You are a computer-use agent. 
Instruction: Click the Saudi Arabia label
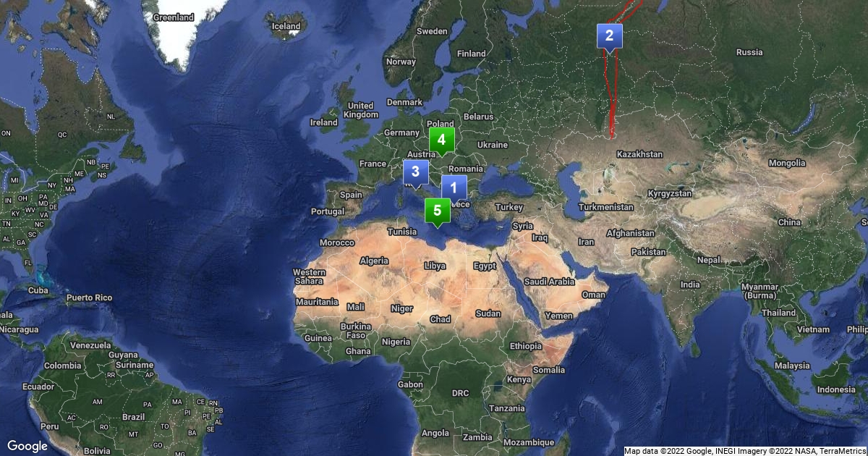coord(550,281)
